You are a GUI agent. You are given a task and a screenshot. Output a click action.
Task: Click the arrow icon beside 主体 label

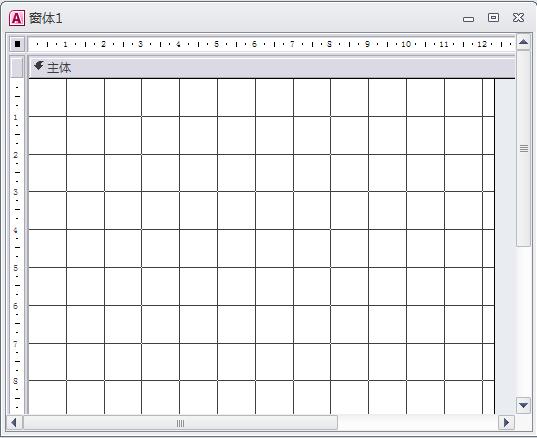(39, 65)
